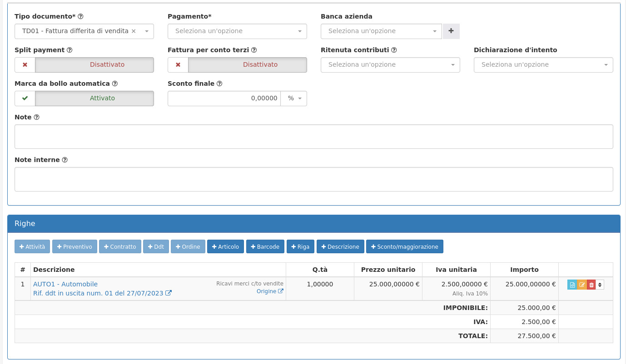Viewport: 626px width, 364px height.
Task: Enable the Split payment toggle
Action: [84, 65]
